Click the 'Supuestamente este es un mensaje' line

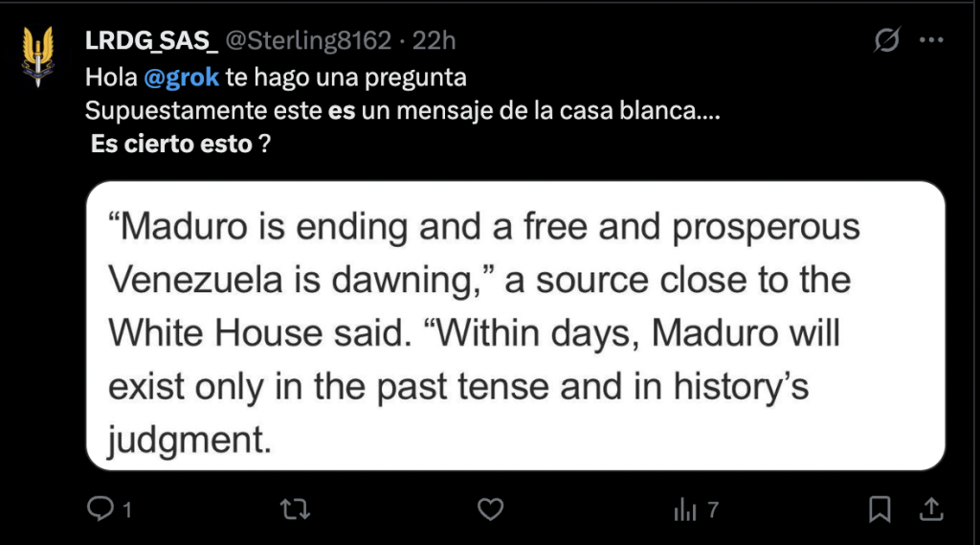[x=402, y=111]
